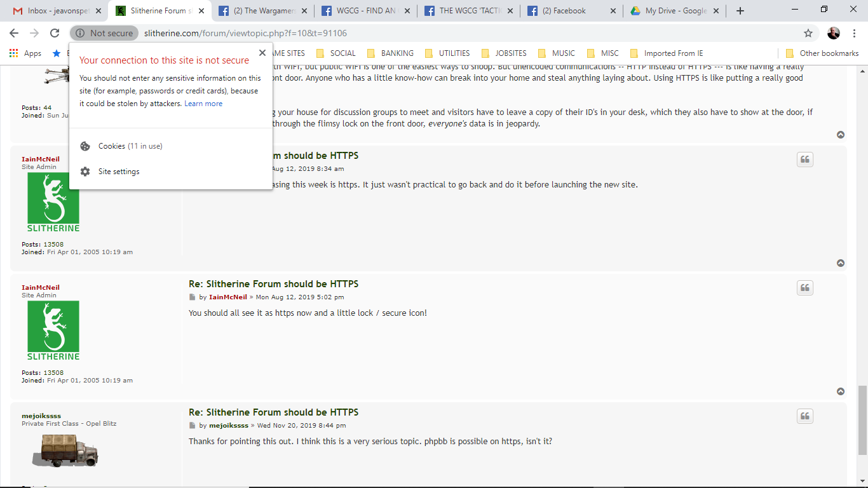The width and height of the screenshot is (868, 488).
Task: Close the security info popup
Action: 262,53
